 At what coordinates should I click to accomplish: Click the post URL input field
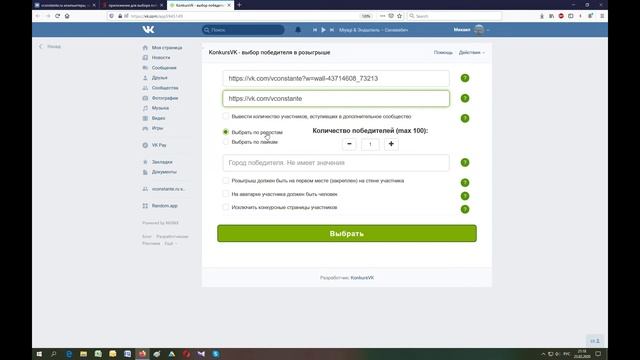click(336, 78)
